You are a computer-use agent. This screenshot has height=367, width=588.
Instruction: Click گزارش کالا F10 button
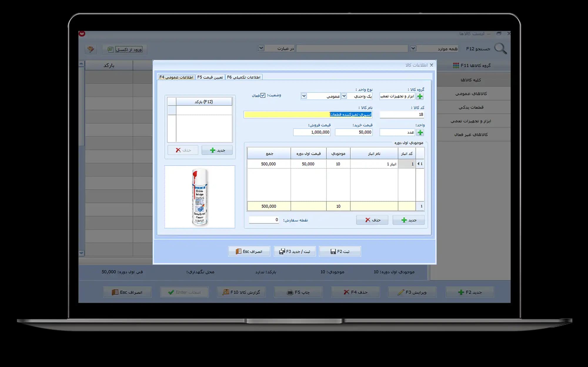coord(241,292)
